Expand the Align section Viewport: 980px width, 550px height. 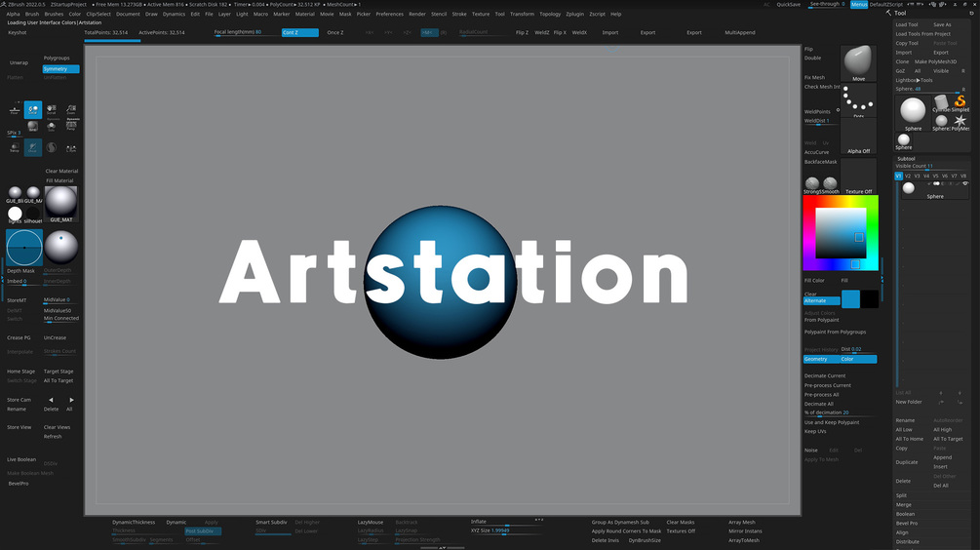click(x=902, y=532)
